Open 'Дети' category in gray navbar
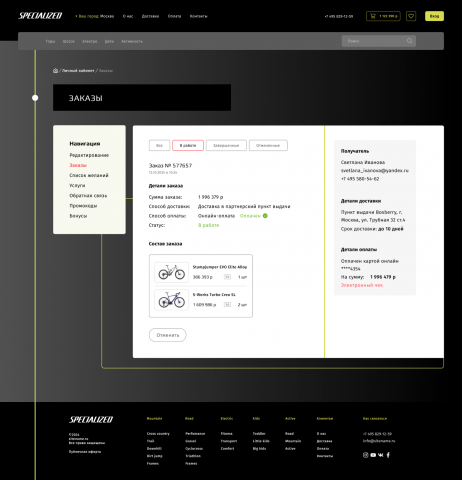The image size is (462, 480). [x=109, y=41]
